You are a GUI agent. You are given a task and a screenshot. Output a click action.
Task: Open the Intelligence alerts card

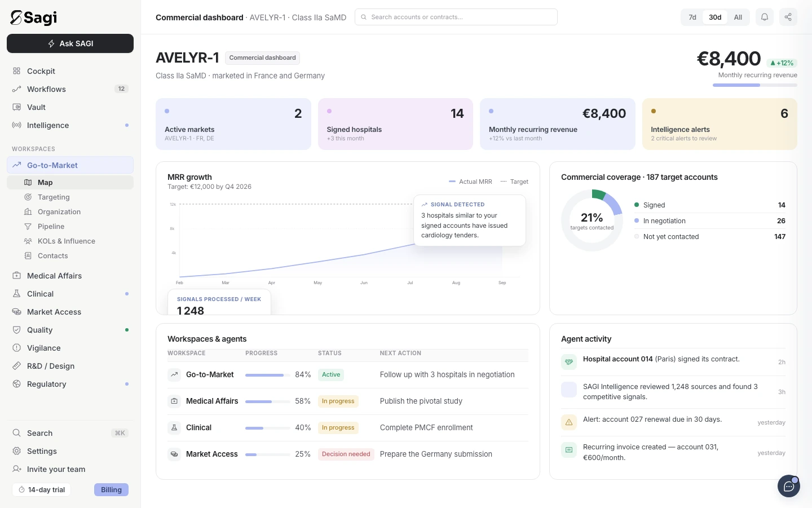pos(720,124)
